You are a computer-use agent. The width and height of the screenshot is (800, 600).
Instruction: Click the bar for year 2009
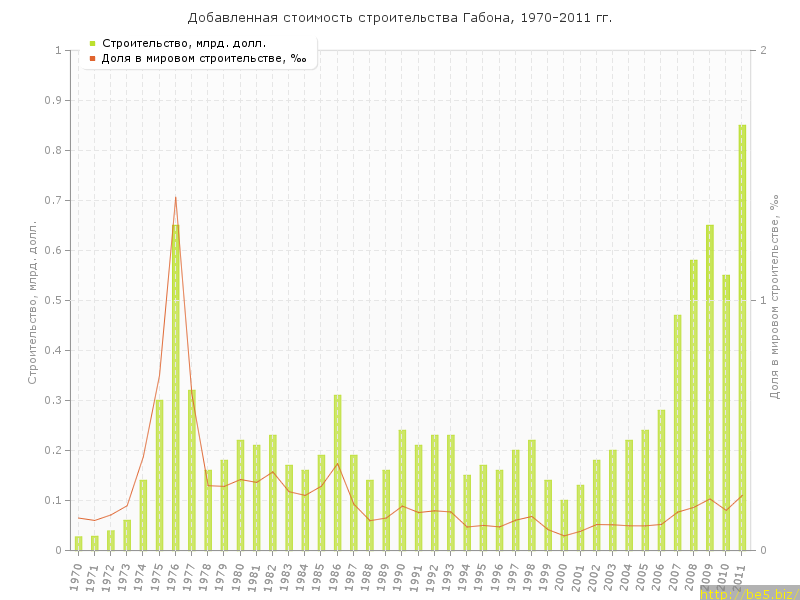(710, 387)
